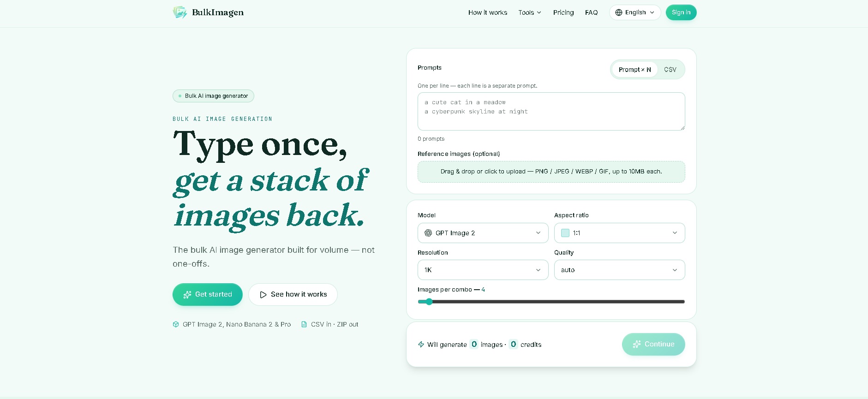The width and height of the screenshot is (868, 399).
Task: Click the Sign in button
Action: click(x=681, y=12)
